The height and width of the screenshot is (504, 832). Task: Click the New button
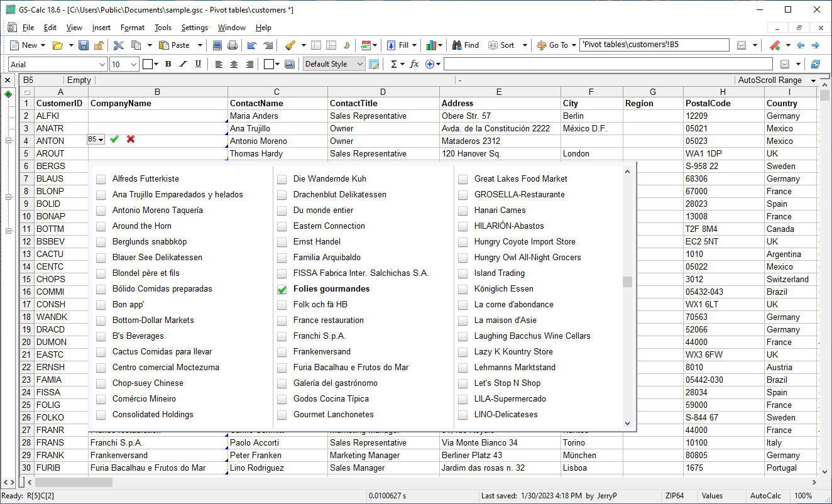pos(23,45)
